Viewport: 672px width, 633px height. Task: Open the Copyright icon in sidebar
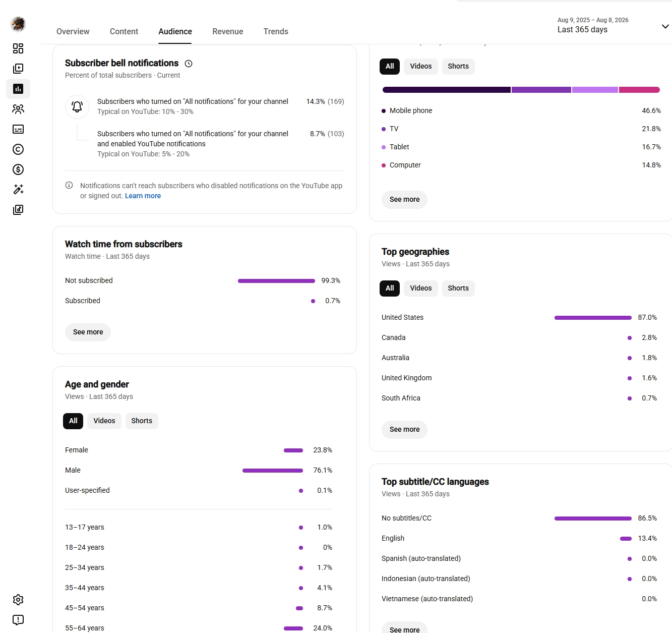coord(18,149)
